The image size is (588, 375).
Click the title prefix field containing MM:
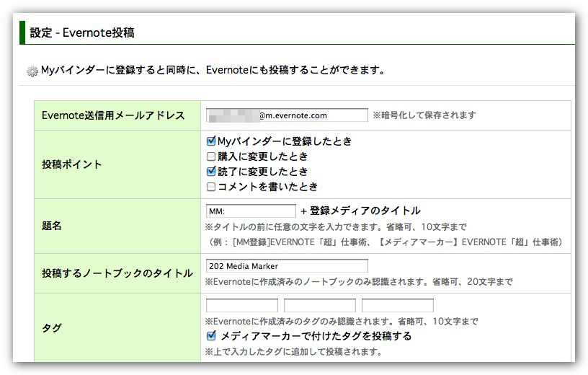[250, 211]
